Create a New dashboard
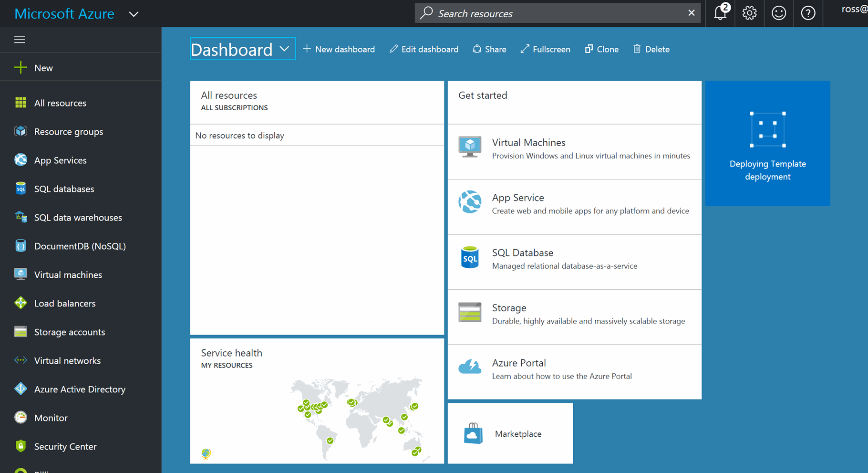Viewport: 868px width, 473px height. (x=339, y=49)
